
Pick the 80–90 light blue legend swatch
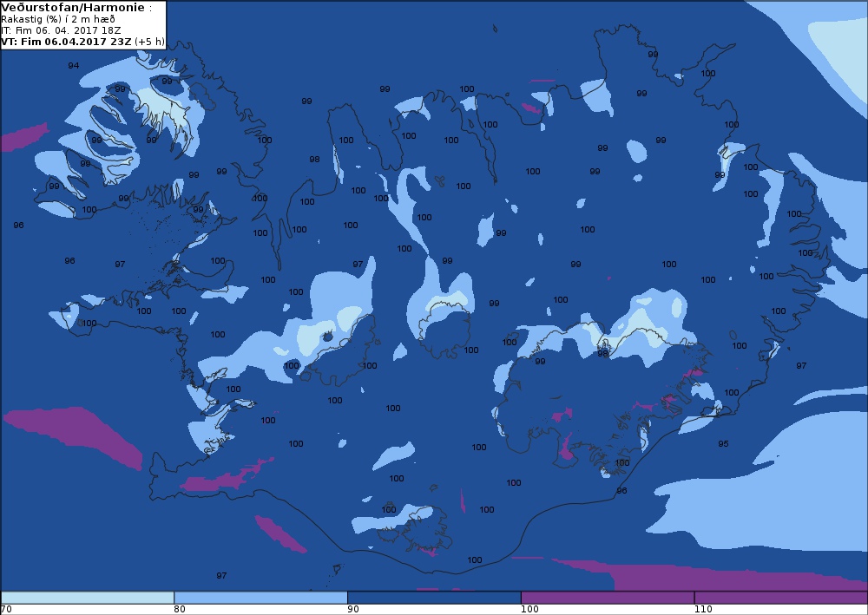pyautogui.click(x=260, y=598)
